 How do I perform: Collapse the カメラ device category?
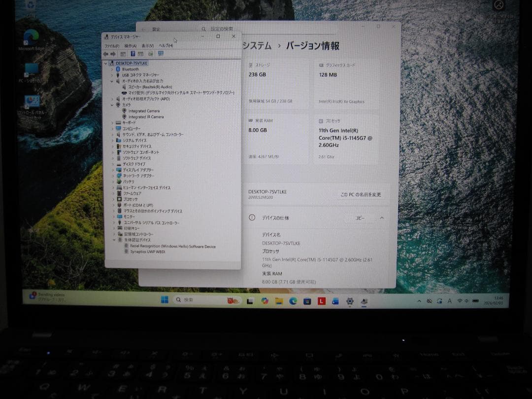click(113, 104)
